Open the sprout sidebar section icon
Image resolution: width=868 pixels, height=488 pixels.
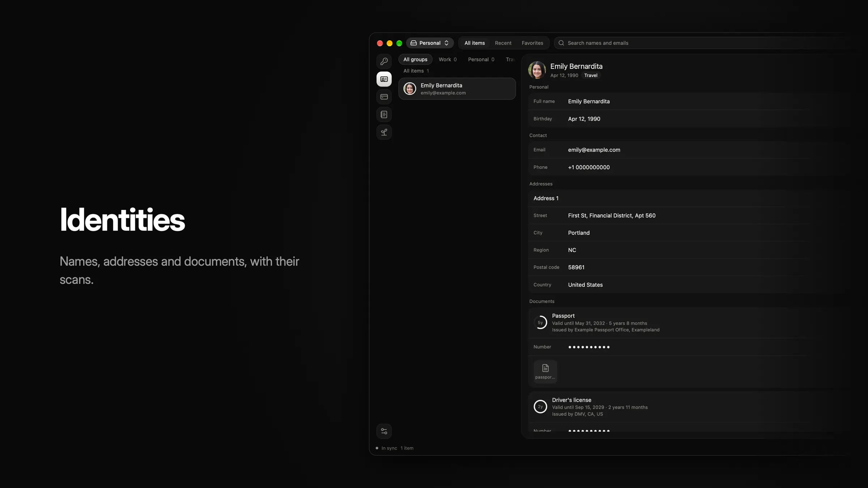tap(384, 132)
